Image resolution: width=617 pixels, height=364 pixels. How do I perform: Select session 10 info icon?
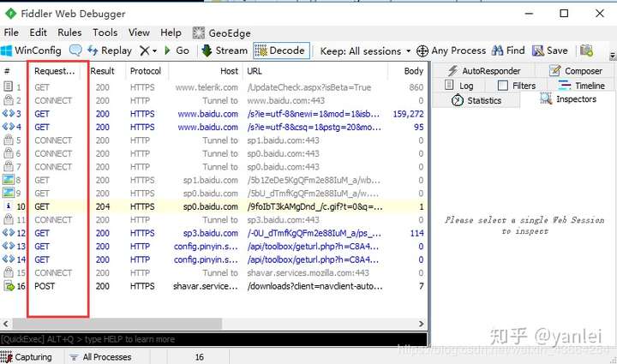(x=9, y=206)
